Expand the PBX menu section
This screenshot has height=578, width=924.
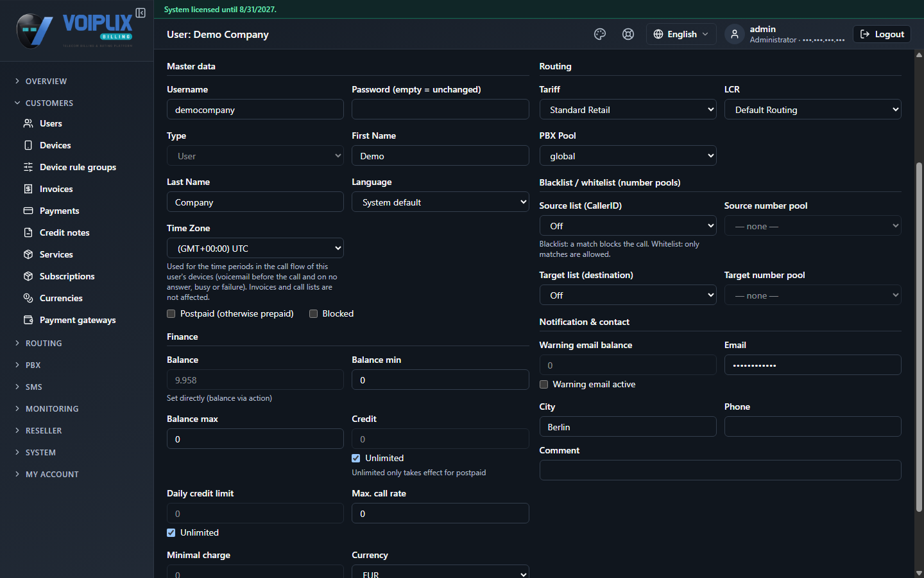(x=33, y=365)
